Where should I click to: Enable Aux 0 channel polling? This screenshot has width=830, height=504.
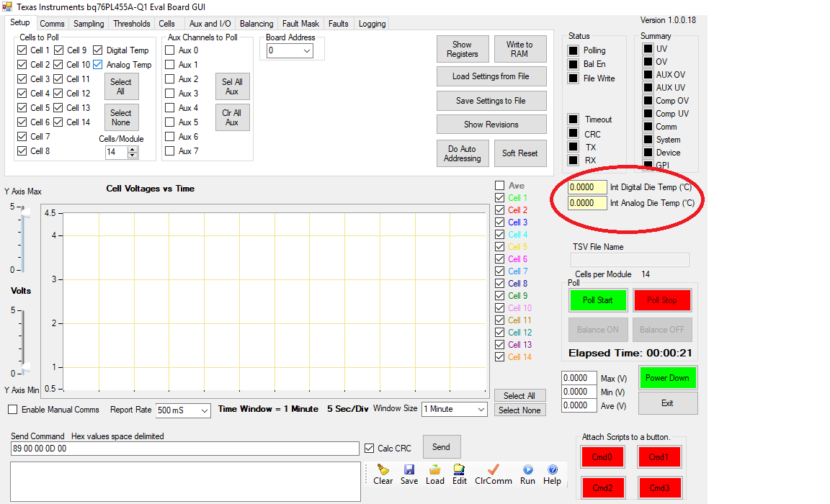(169, 50)
